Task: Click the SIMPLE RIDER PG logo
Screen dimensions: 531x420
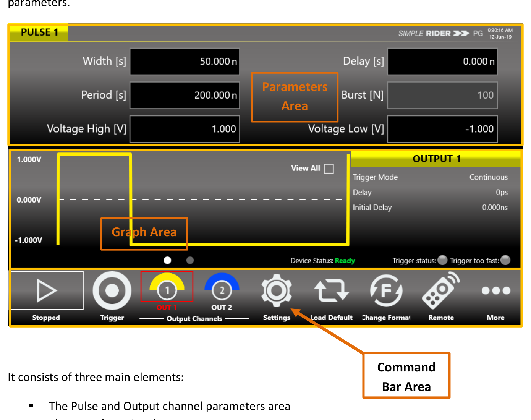Action: [x=440, y=33]
